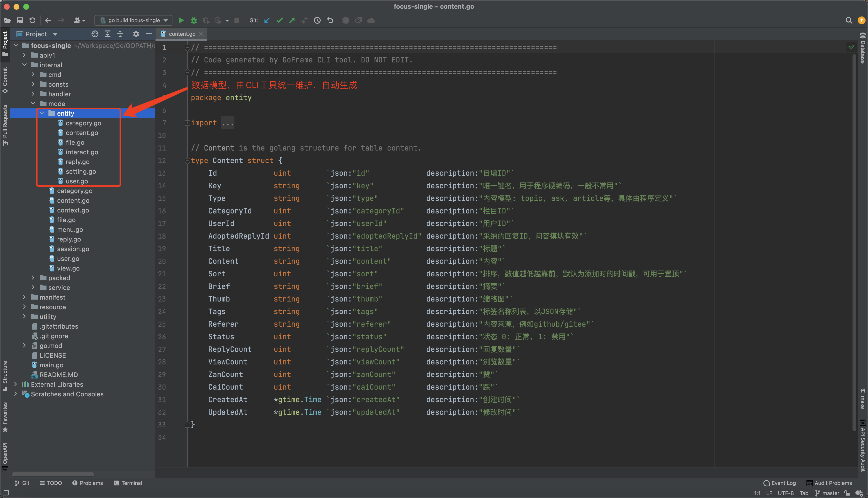Screen dimensions: 868x498
Task: Push commits using the green Git arrow
Action: (x=292, y=20)
